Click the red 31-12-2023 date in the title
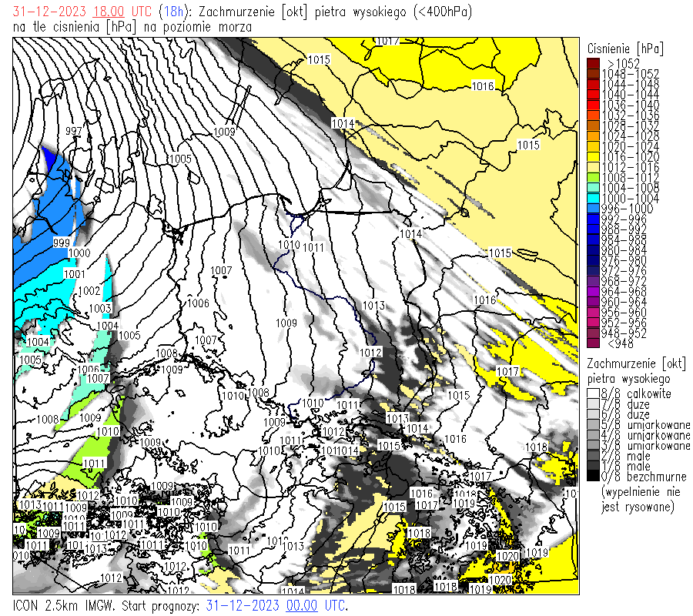693x616 pixels. 49,12
